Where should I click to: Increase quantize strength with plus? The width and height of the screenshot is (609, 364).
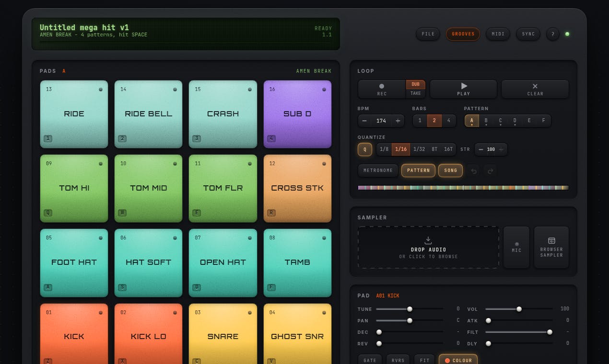click(501, 149)
